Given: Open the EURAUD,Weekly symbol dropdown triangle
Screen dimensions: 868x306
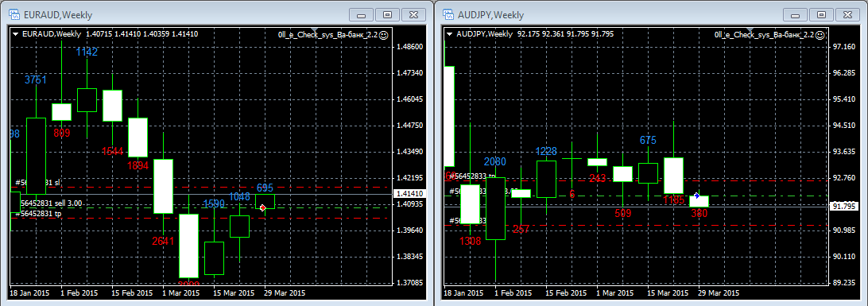Looking at the screenshot, I should click(16, 34).
